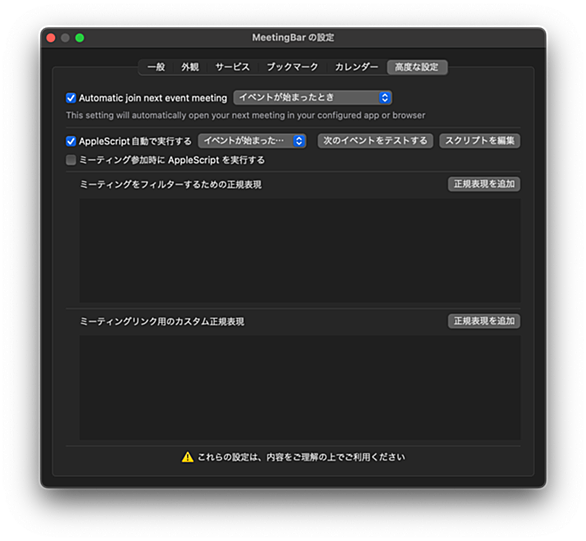586x541 pixels.
Task: Add regex for meeting filter with 正規表現を追加
Action: (x=484, y=184)
